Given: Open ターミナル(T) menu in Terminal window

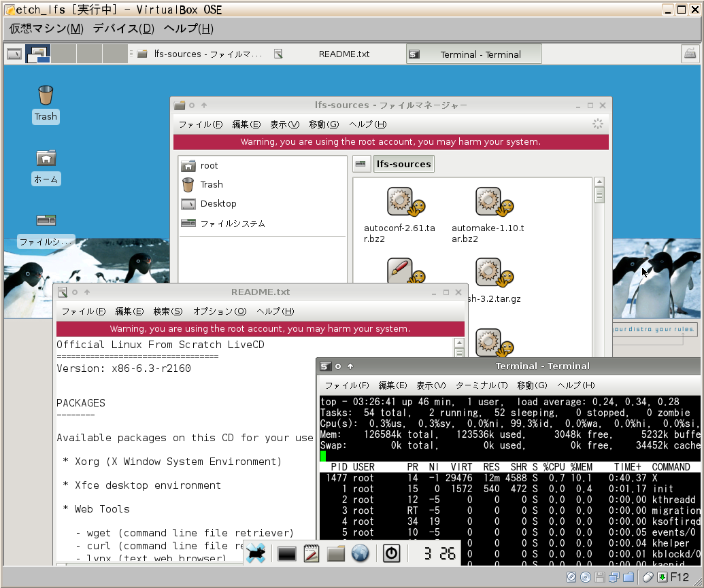Looking at the screenshot, I should point(482,385).
